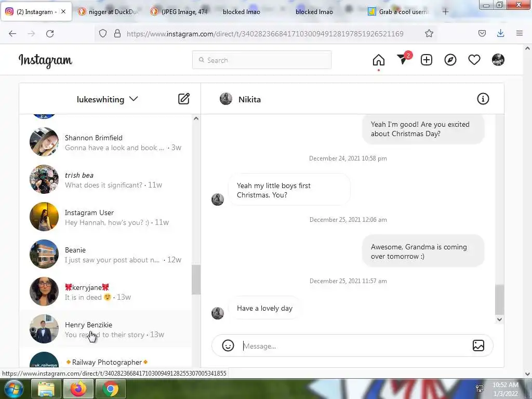Open kerryjane conversation
The height and width of the screenshot is (399, 532).
(x=105, y=291)
